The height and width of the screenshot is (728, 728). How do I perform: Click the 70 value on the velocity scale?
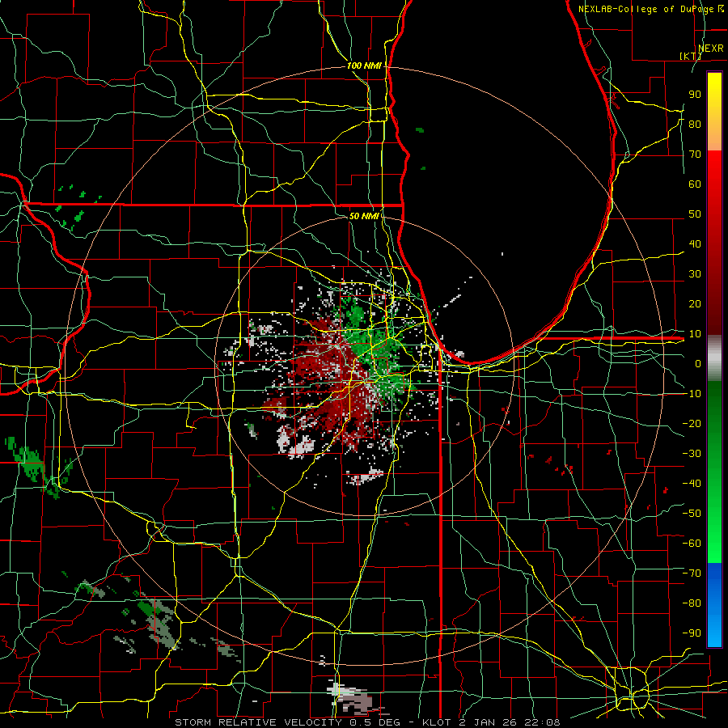695,154
